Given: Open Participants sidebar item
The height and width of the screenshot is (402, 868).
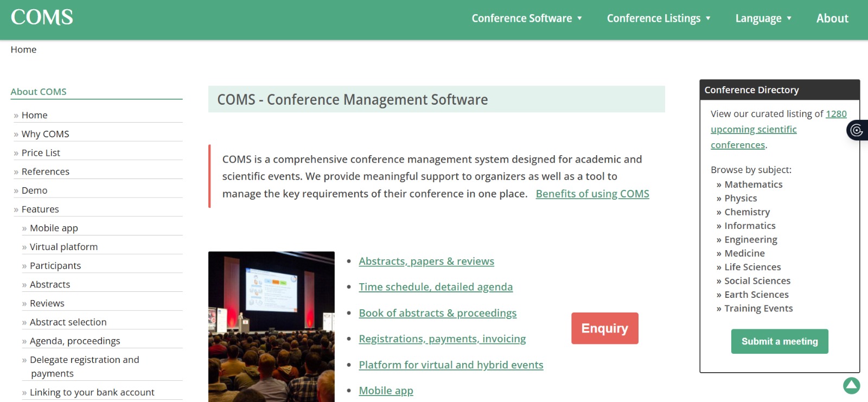Looking at the screenshot, I should point(55,266).
